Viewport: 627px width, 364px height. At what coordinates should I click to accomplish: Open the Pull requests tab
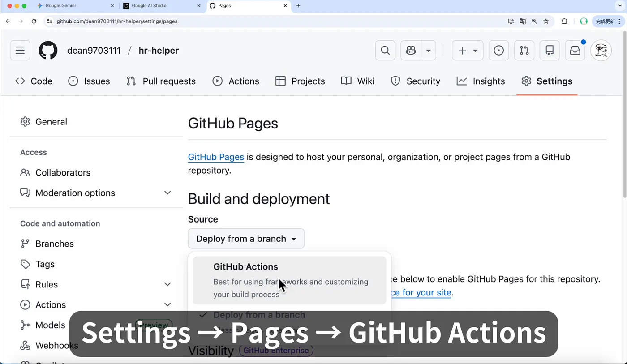pos(161,81)
